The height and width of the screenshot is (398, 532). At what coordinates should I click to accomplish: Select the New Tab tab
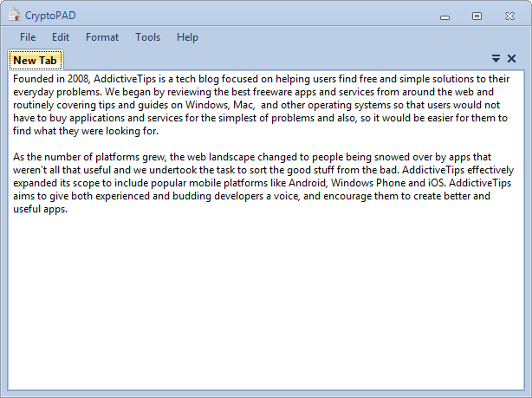click(36, 60)
